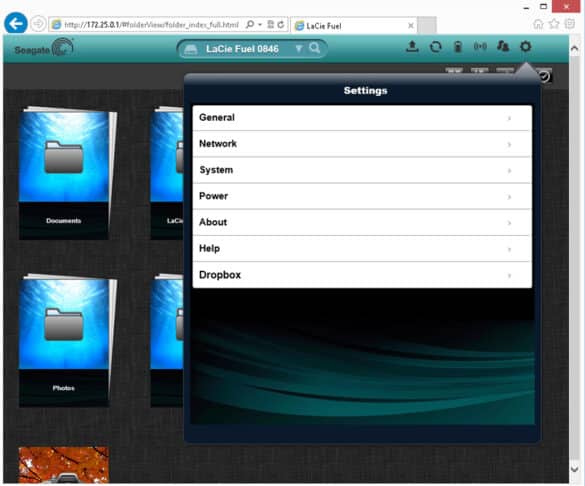Click the browser Favorites star icon
The image size is (585, 486).
coord(554,24)
